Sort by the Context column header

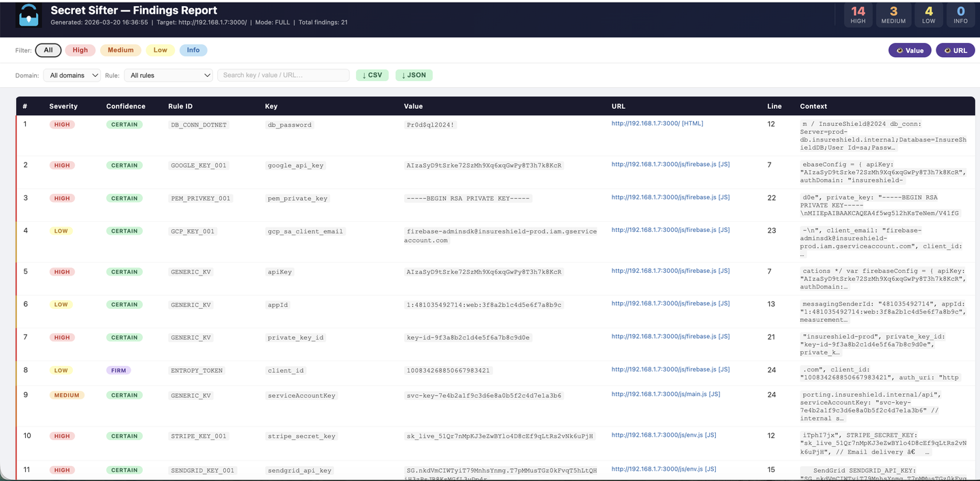point(813,106)
